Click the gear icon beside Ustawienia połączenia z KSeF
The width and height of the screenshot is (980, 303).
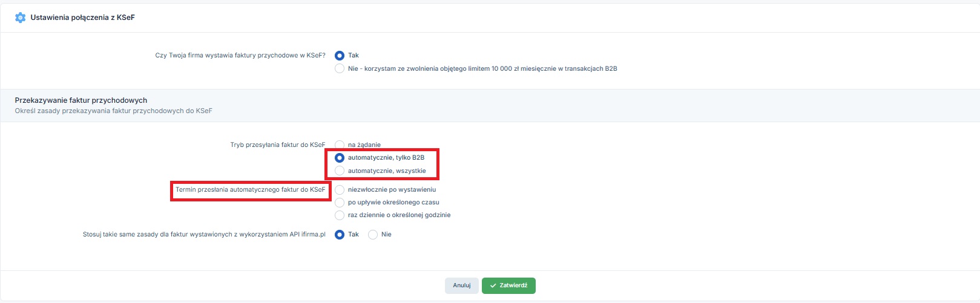(20, 18)
